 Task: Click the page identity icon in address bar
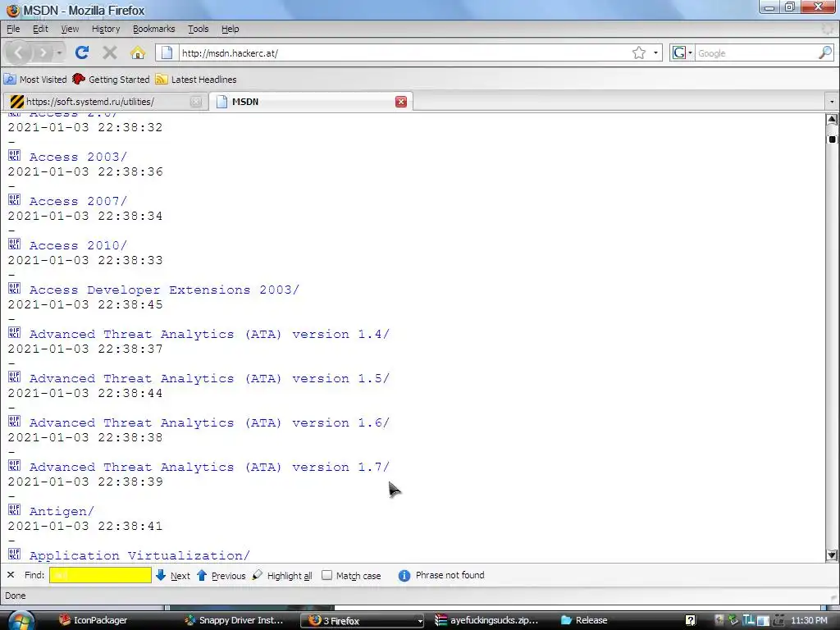pos(167,52)
